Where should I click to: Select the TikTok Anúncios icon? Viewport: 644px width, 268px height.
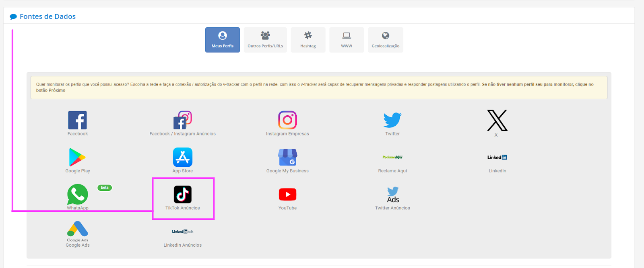click(x=183, y=194)
